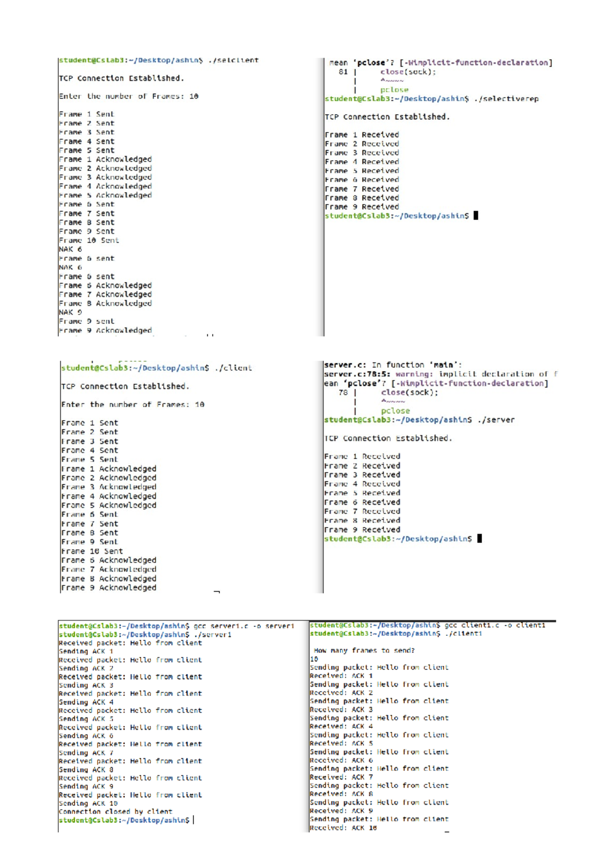The image size is (614, 868).
Task: Click the 'Sending ACK 7' line
Action: tap(86, 753)
